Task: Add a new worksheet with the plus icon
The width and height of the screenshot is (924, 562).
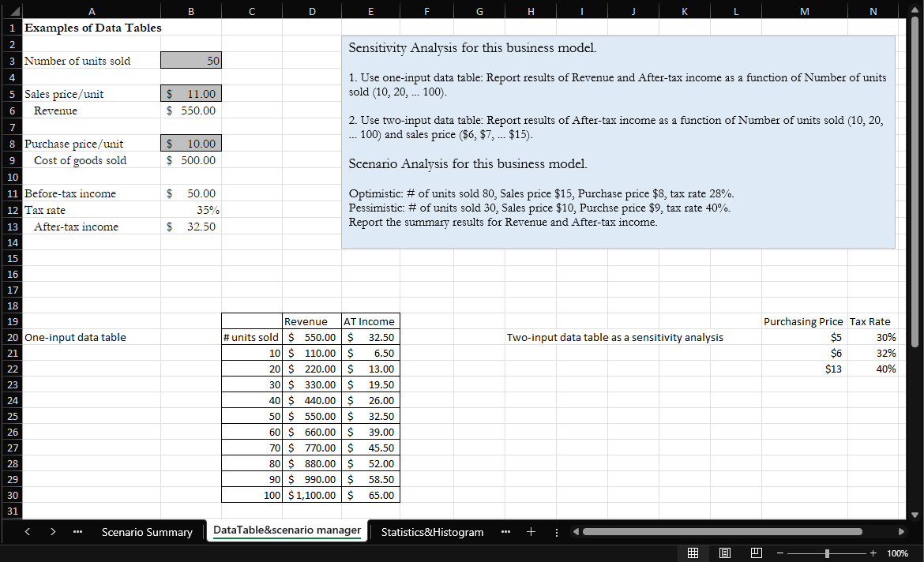Action: pyautogui.click(x=531, y=532)
